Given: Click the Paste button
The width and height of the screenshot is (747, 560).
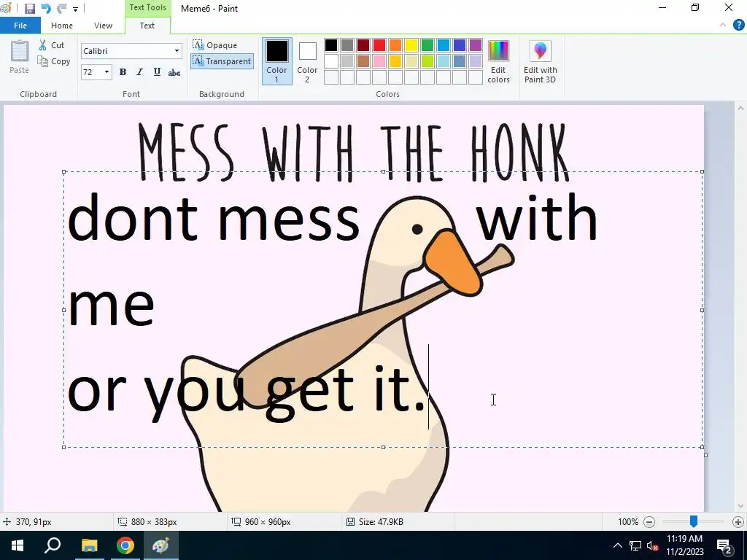Looking at the screenshot, I should tap(20, 57).
